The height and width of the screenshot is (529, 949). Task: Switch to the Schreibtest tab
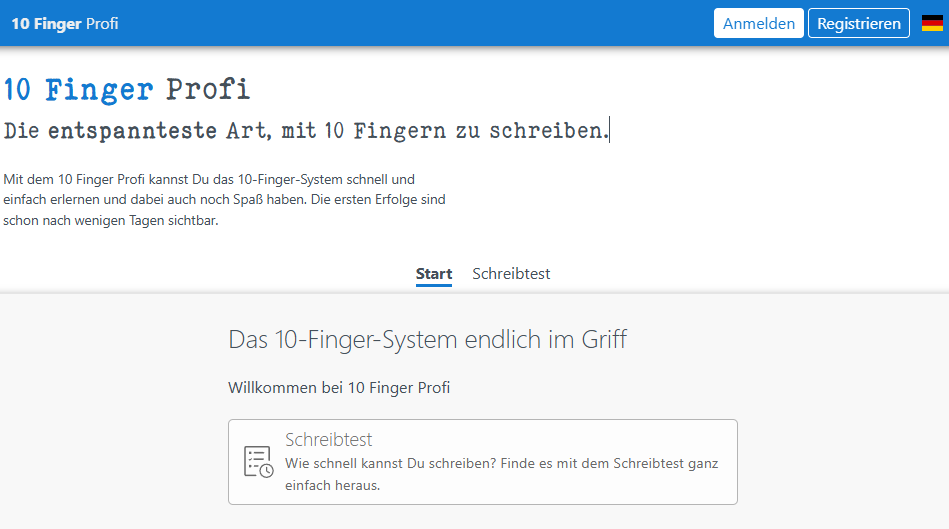(511, 274)
